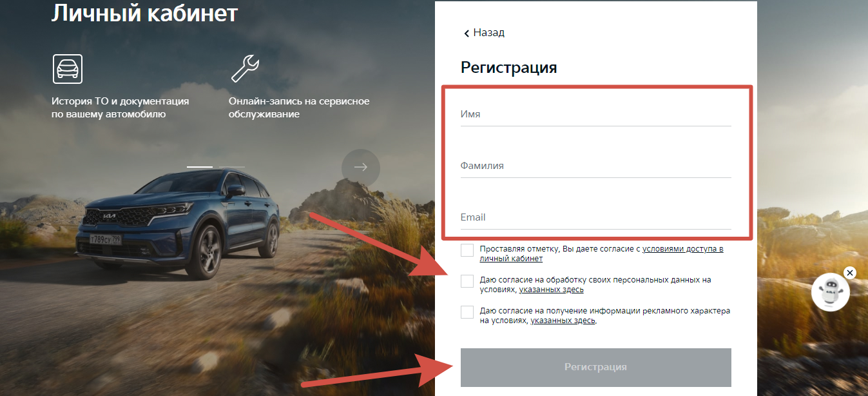Go back using the Назад chevron
The height and width of the screenshot is (396, 868).
click(483, 32)
